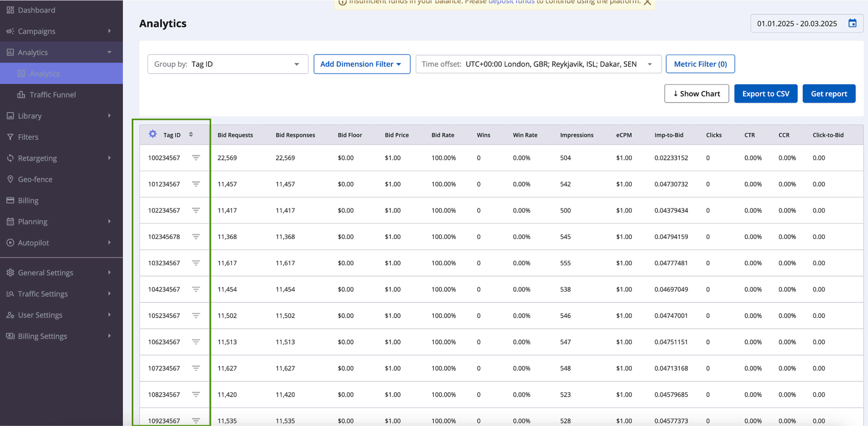Click Imp-to-Bid value 0.04794159

(x=671, y=236)
